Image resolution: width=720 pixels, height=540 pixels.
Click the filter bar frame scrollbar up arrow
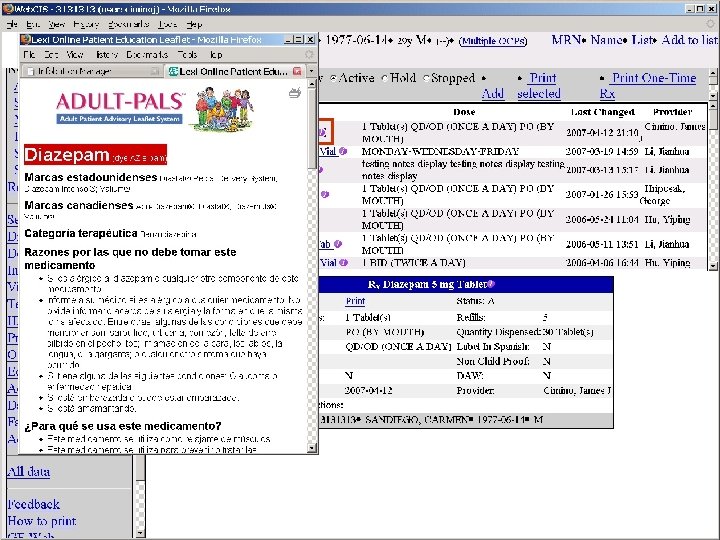click(713, 73)
